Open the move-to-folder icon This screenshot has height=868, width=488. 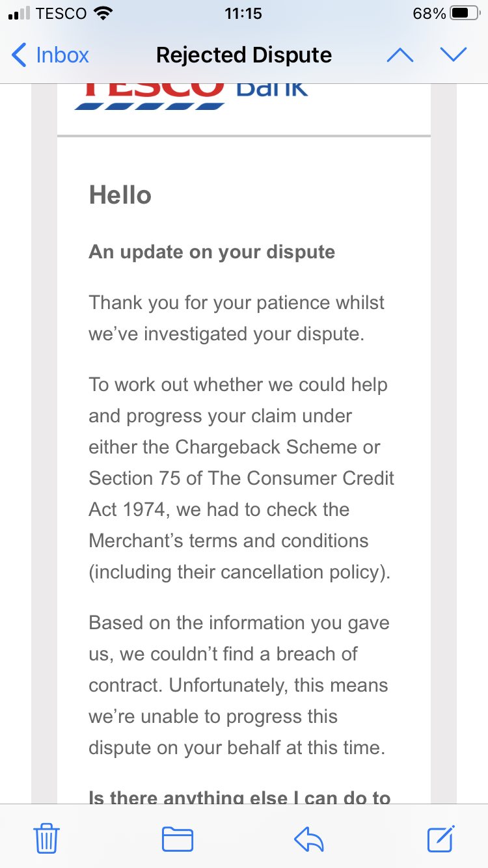coord(177,838)
